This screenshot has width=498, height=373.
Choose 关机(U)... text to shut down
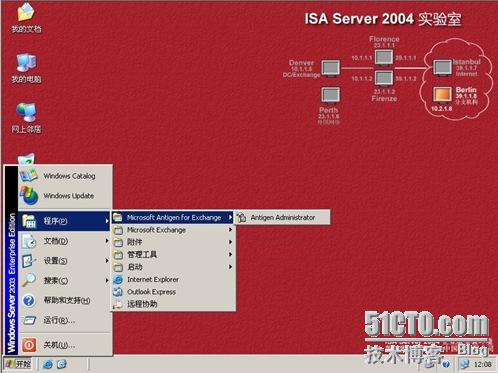[x=59, y=345]
